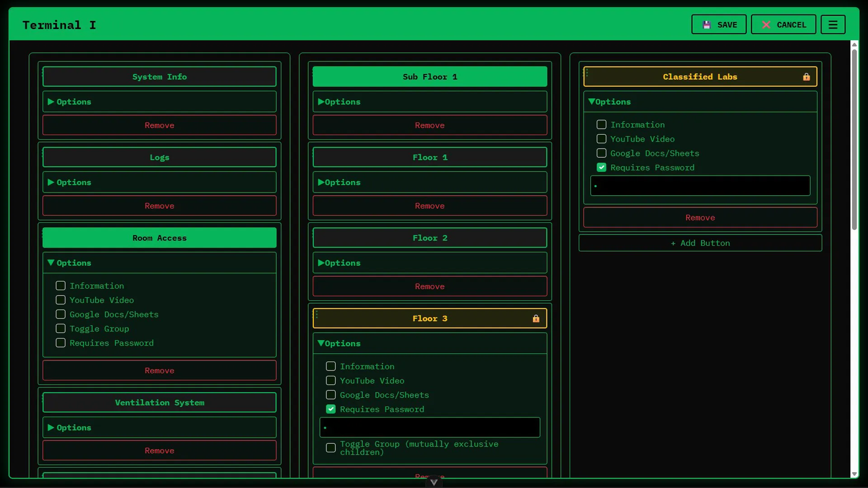Click the lock icon on Classified Labs

click(x=806, y=77)
